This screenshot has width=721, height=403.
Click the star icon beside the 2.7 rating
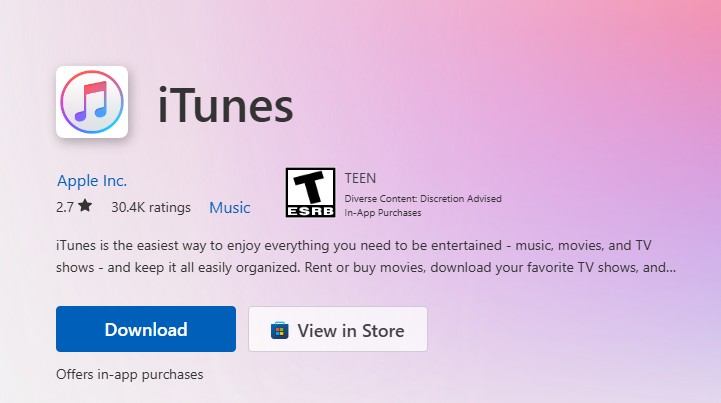point(85,207)
